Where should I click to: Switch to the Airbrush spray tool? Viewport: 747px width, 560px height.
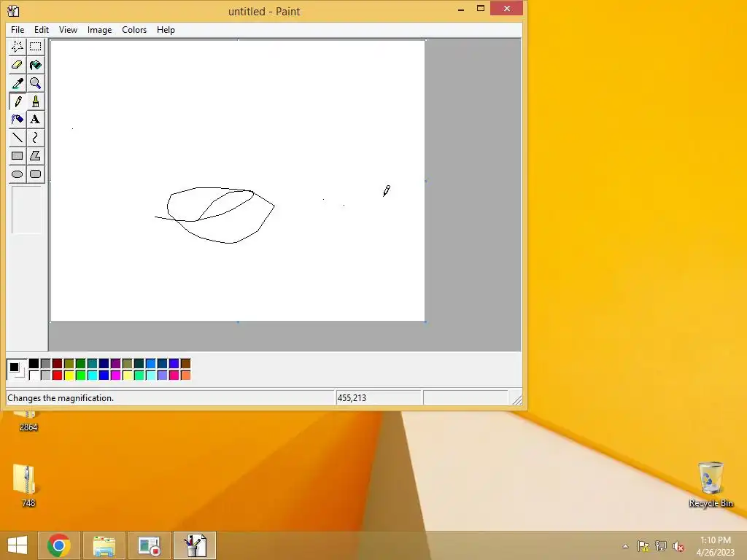(18, 120)
